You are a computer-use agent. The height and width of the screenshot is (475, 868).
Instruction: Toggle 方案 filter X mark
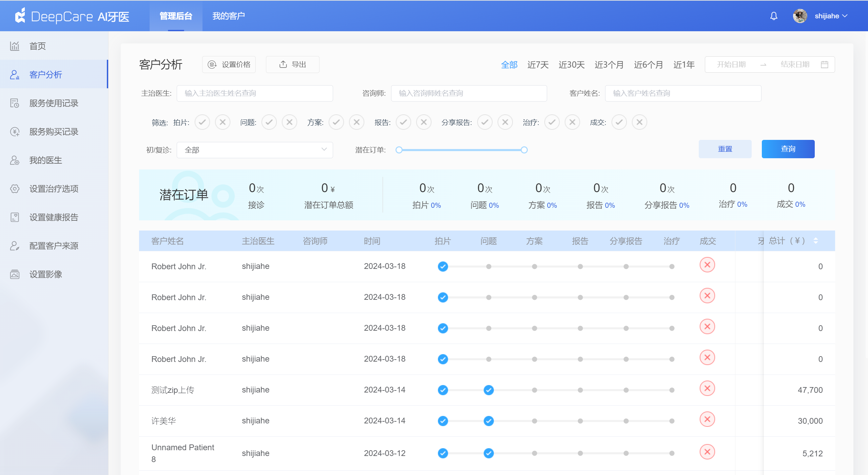[356, 122]
